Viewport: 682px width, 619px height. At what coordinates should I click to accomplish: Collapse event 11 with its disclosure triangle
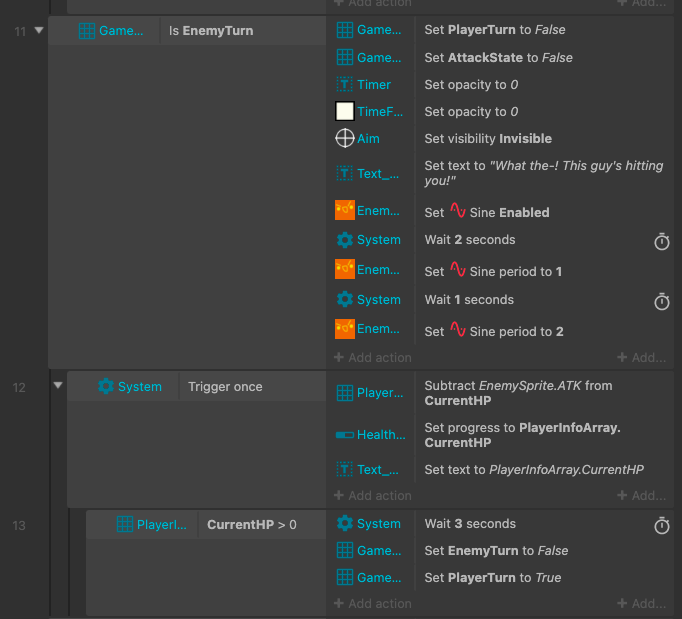(x=39, y=30)
